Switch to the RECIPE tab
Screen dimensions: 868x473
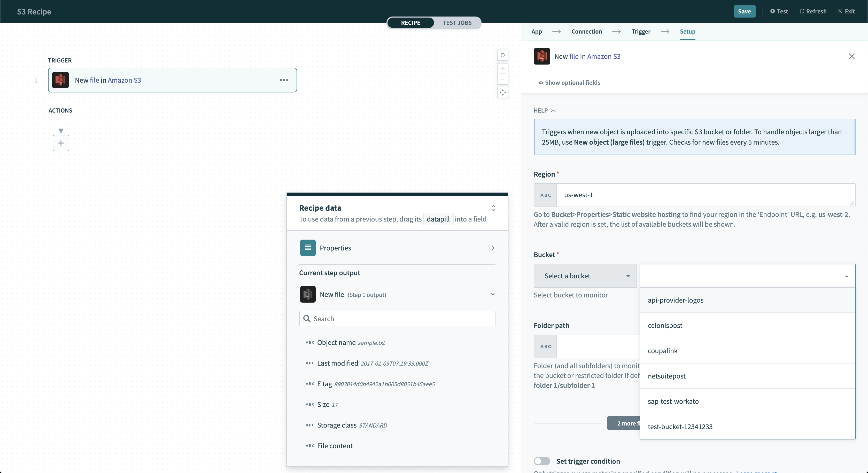coord(411,22)
